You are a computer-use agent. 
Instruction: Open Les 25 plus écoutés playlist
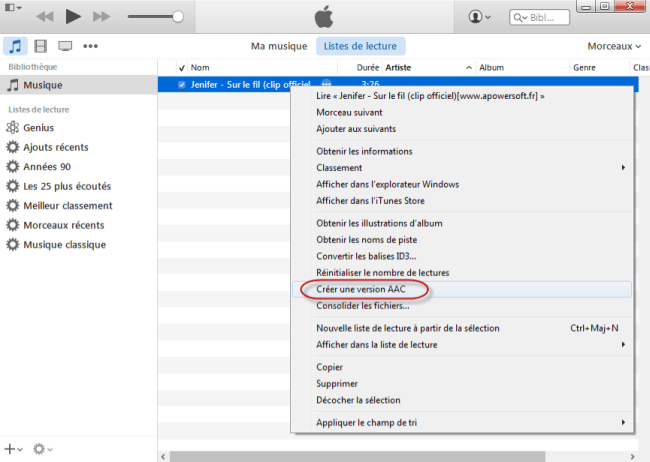(67, 186)
